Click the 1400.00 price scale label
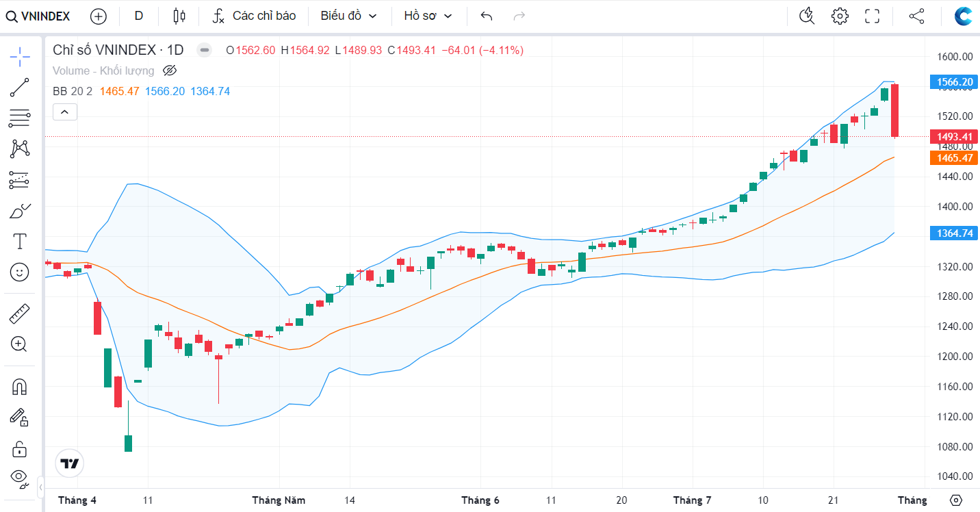Viewport: 980px width, 512px height. click(955, 206)
